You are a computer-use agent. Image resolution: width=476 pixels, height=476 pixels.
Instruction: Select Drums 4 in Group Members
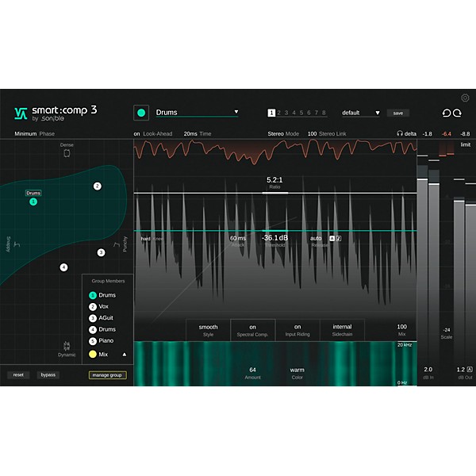click(102, 330)
